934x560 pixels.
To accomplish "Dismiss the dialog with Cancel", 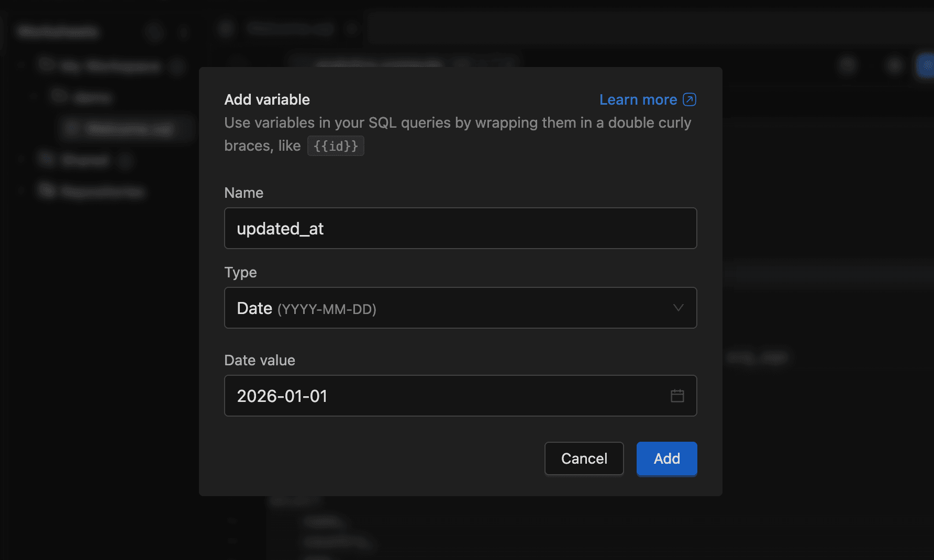I will 584,458.
